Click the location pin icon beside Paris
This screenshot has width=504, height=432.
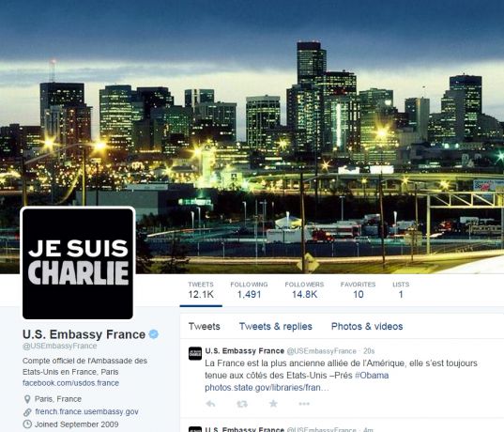[27, 399]
